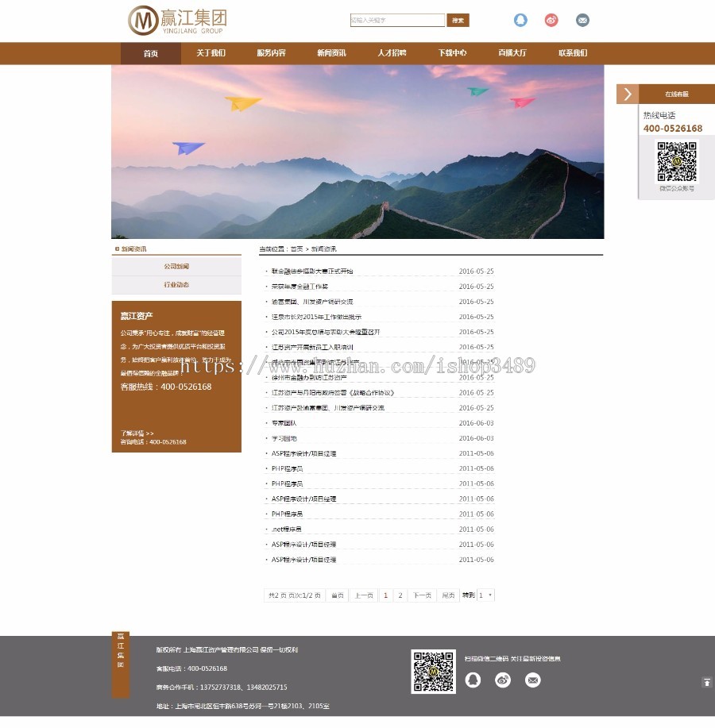715x728 pixels.
Task: Open the 关于我们 nav item
Action: tap(211, 53)
